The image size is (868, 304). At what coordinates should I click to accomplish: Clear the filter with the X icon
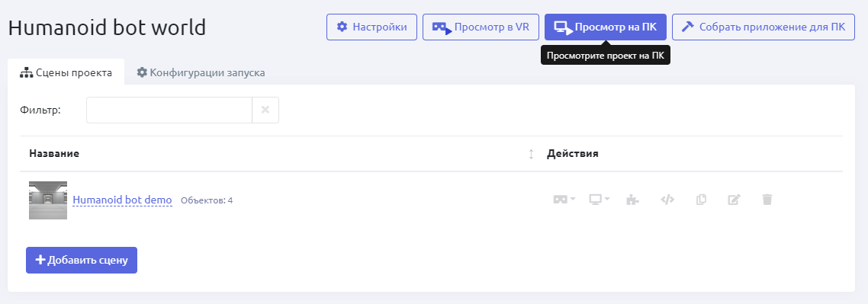pyautogui.click(x=265, y=110)
